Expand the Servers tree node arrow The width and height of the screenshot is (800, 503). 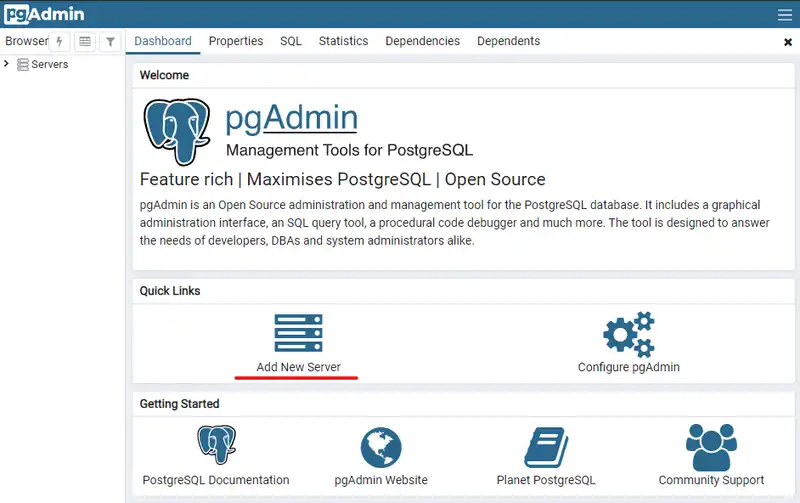pyautogui.click(x=7, y=64)
